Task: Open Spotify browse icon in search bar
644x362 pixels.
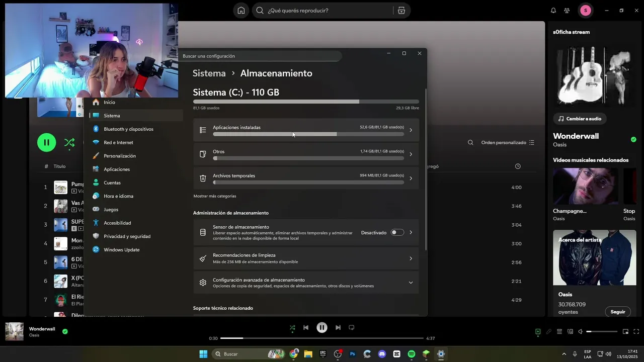Action: [401, 11]
